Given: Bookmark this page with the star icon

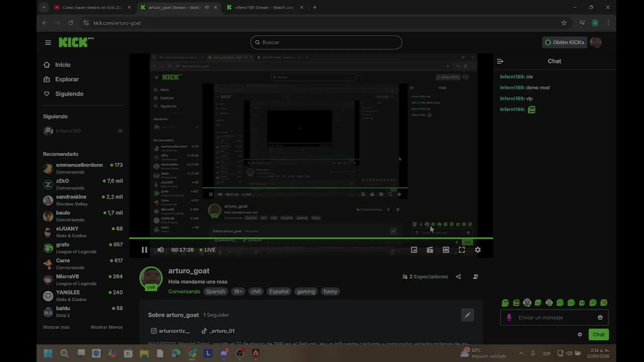Looking at the screenshot, I should pyautogui.click(x=564, y=23).
